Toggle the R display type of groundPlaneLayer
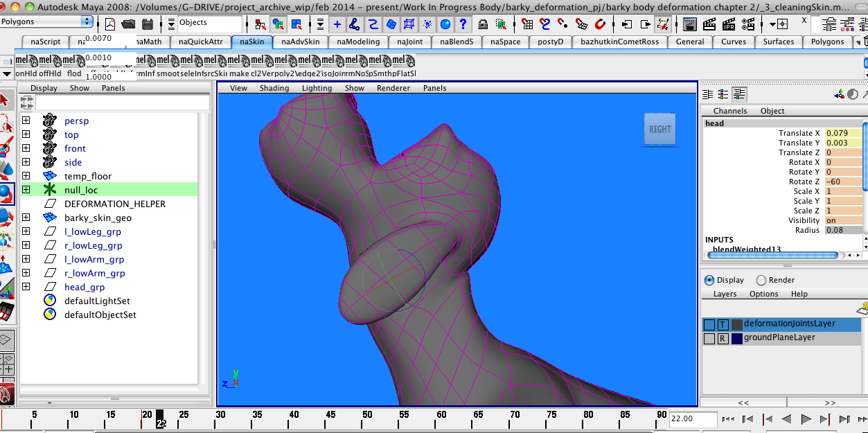 click(x=723, y=338)
